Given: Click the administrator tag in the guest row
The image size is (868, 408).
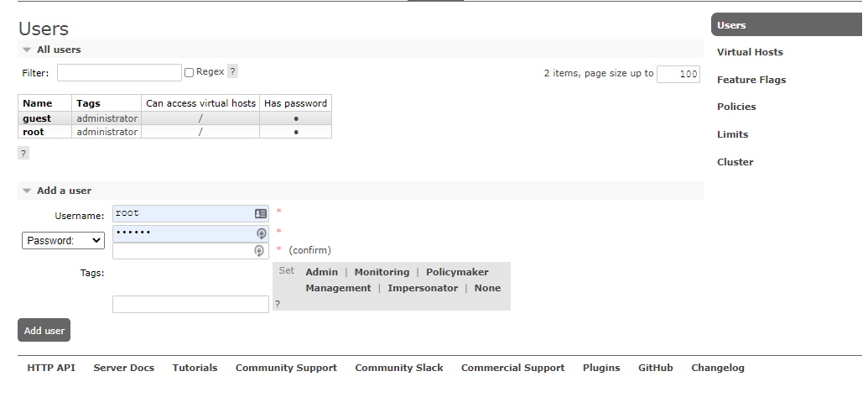Looking at the screenshot, I should coord(107,118).
